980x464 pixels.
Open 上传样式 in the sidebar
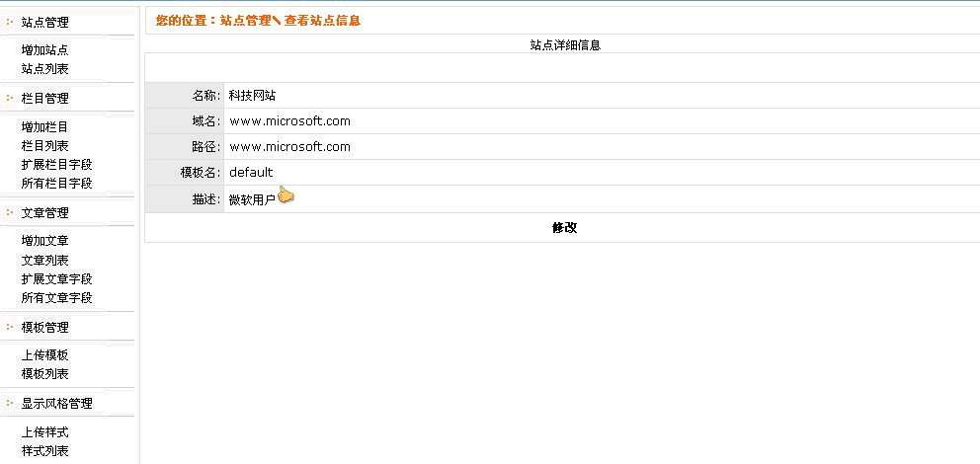45,432
